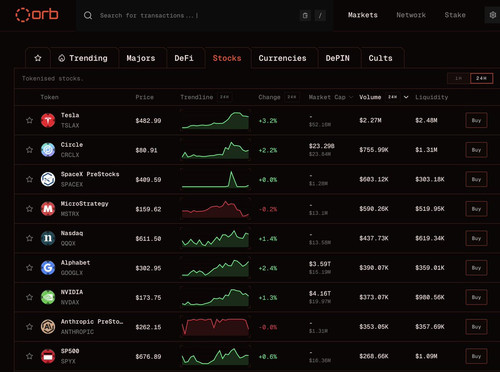Click the search magnifier icon
The width and height of the screenshot is (500, 372).
88,15
